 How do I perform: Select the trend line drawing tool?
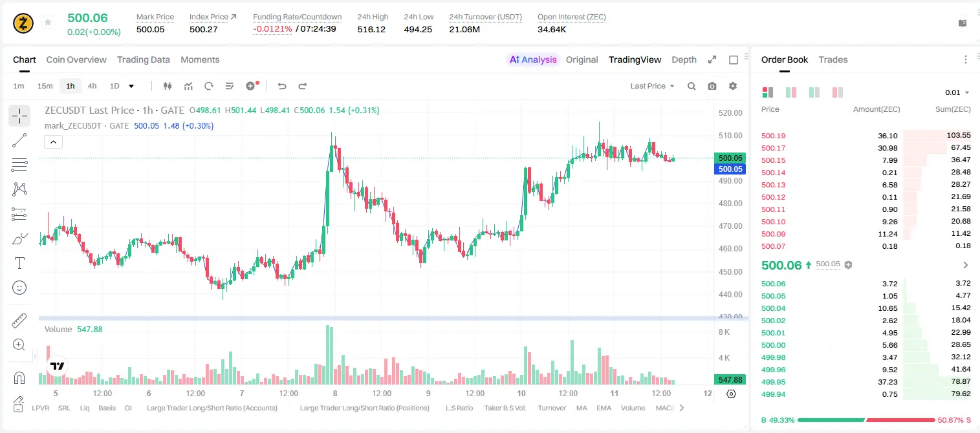[19, 140]
